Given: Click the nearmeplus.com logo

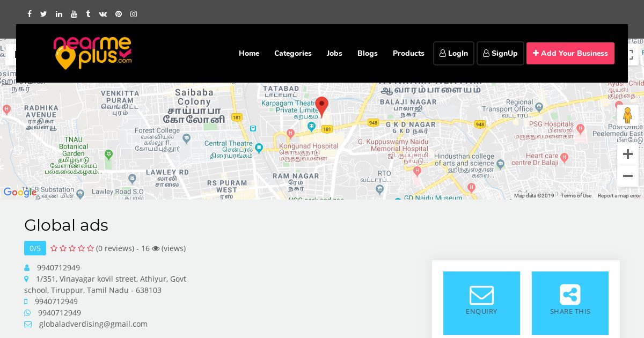Looking at the screenshot, I should tap(92, 53).
